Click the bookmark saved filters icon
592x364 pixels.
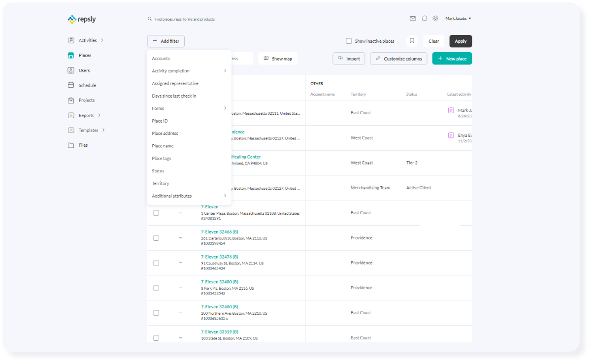click(x=412, y=41)
